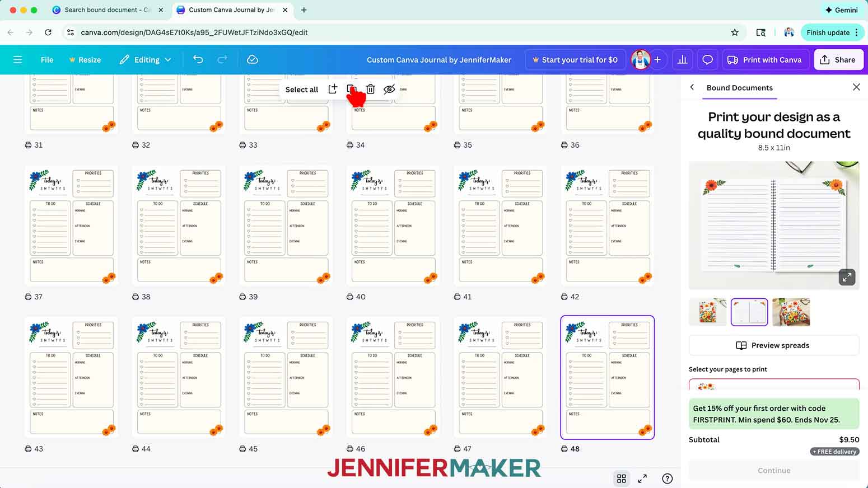The image size is (868, 488).
Task: Click Print with Canva button
Action: (x=764, y=60)
